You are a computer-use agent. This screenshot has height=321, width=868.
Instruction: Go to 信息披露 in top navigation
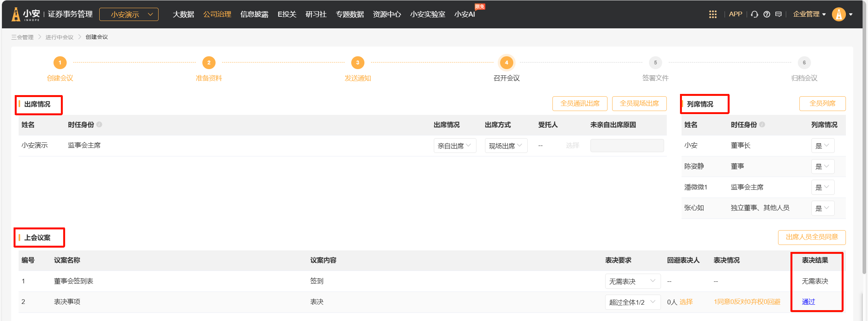[x=254, y=14]
